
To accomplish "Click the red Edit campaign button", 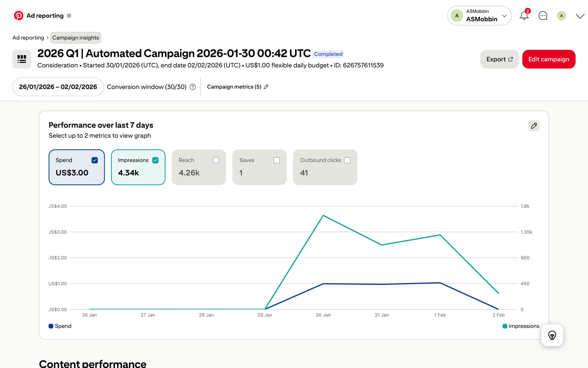I will [548, 59].
